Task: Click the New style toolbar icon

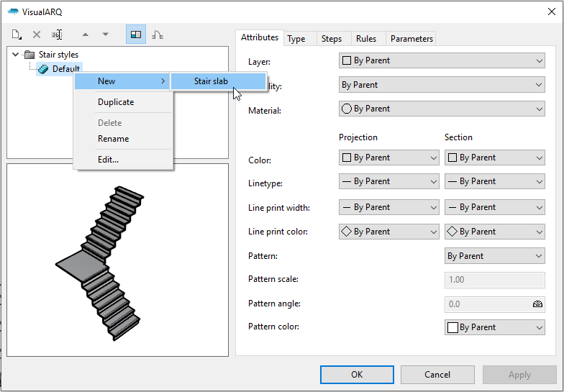Action: click(17, 35)
